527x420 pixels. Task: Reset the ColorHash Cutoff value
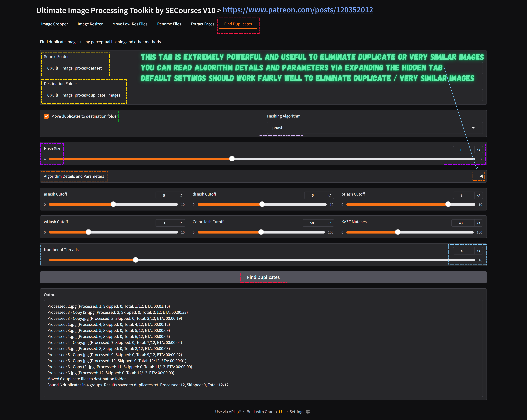[329, 223]
